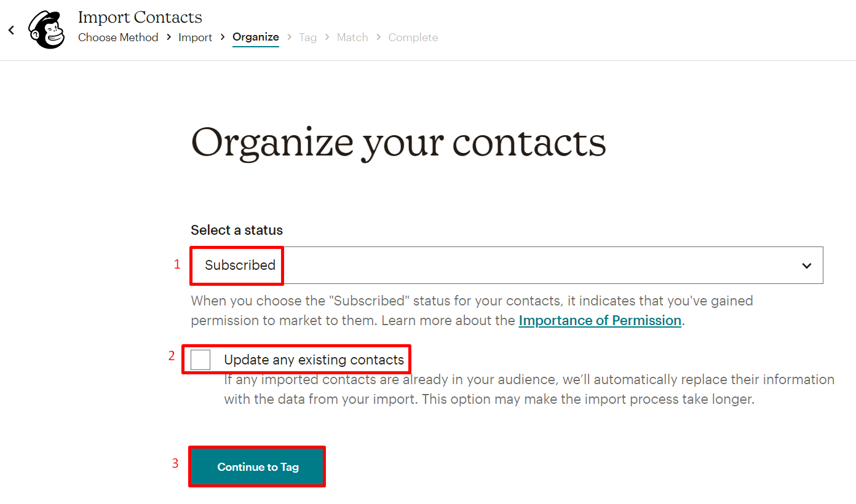Navigate to the Choose Method step
Image resolution: width=856 pixels, height=504 pixels.
click(118, 37)
